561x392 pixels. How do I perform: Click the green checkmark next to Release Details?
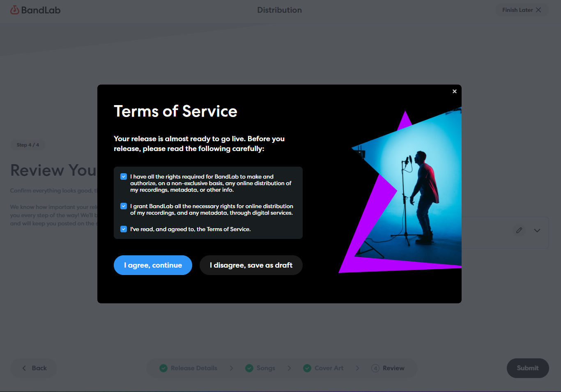[163, 368]
